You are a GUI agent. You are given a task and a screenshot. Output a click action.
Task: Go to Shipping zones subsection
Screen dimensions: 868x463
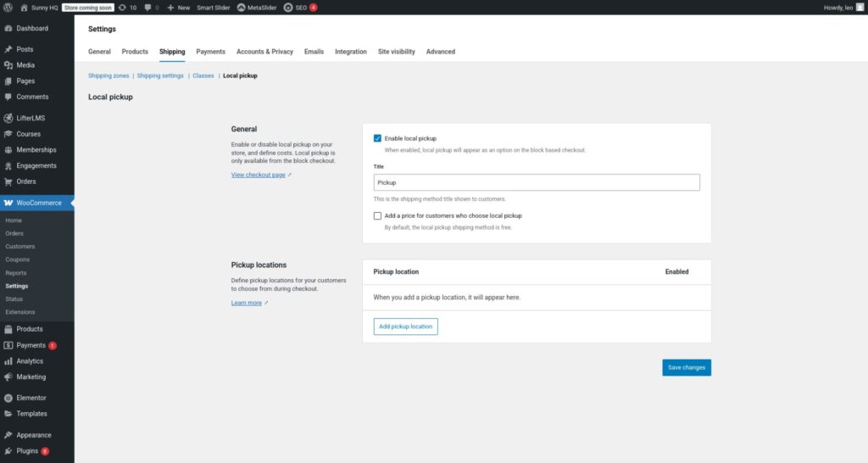pos(108,75)
